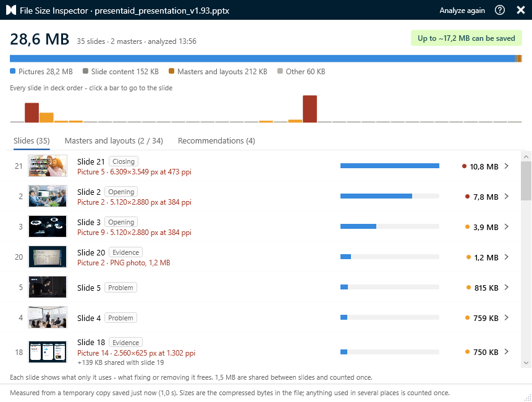
Task: Click the 'Up to ~17,2 MB can be saved' badge
Action: [x=467, y=38]
